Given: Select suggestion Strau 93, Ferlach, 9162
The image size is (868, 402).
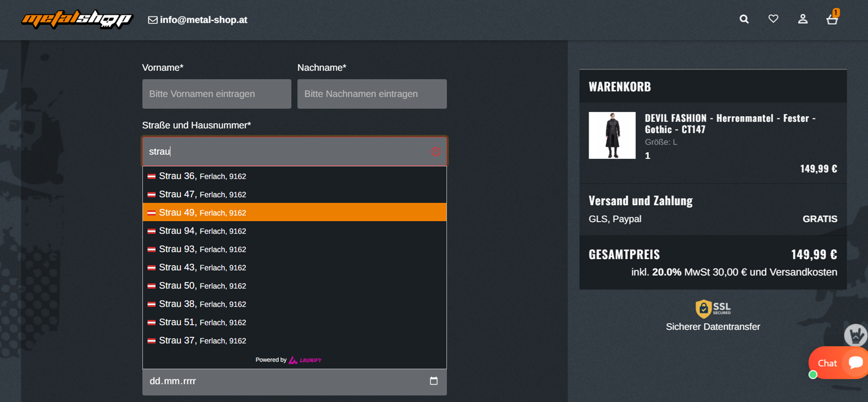Looking at the screenshot, I should [295, 249].
